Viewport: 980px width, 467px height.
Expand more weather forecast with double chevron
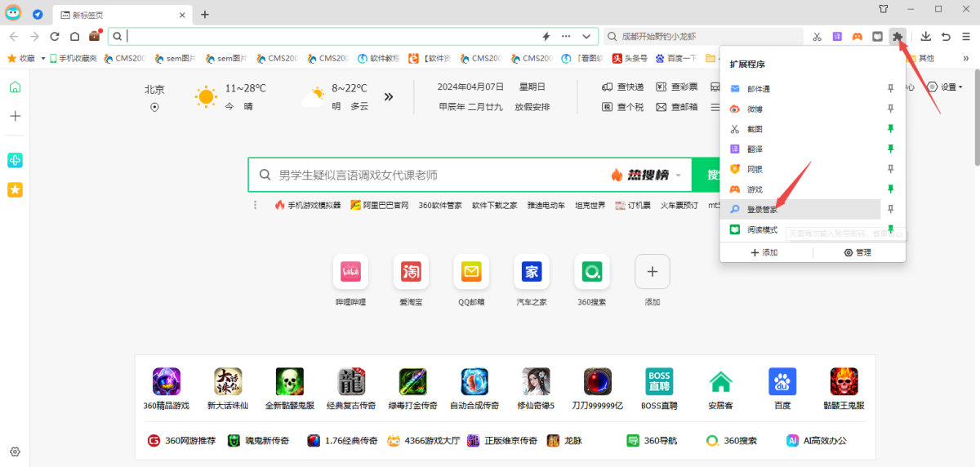tap(389, 96)
